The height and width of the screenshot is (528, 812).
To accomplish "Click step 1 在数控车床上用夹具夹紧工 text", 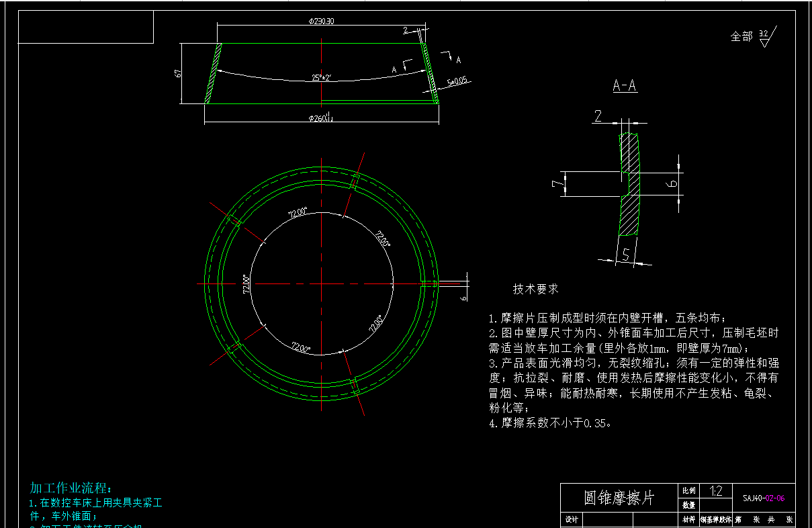I will 95,502.
